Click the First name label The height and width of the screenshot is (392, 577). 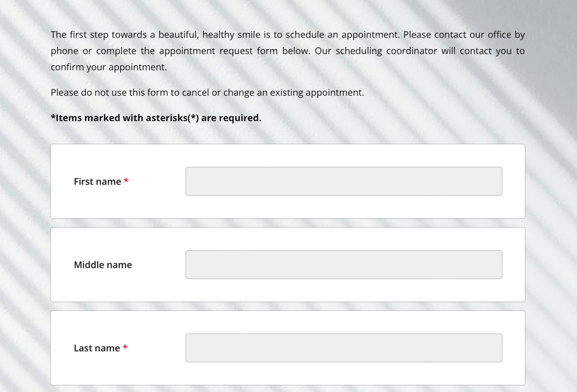click(97, 182)
